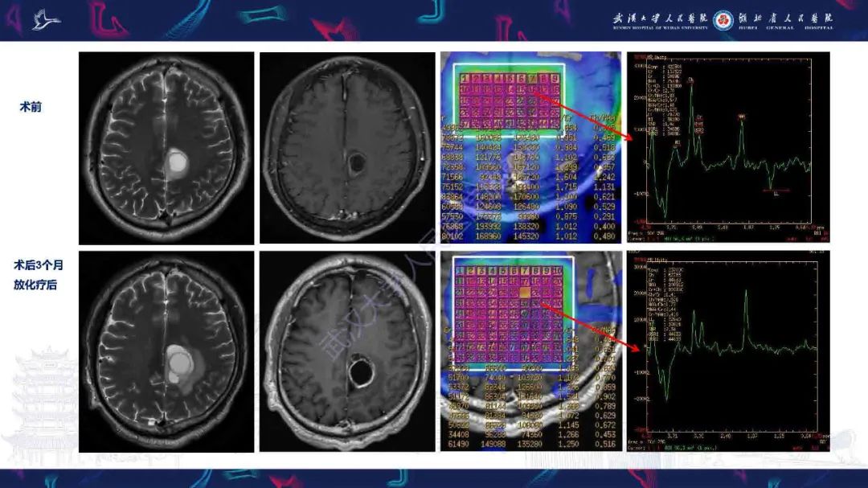Open the postoperative contrast T1 MRI image
This screenshot has width=868, height=488.
[x=347, y=352]
